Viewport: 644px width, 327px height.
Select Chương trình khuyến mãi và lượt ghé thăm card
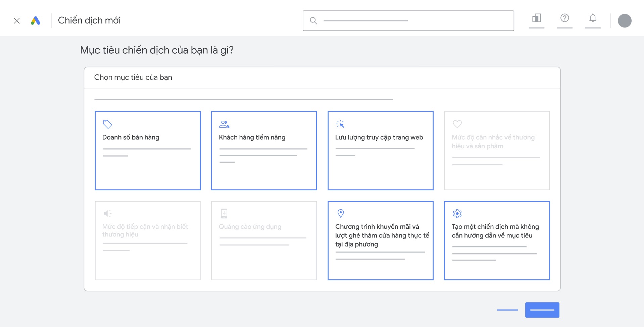(x=381, y=240)
